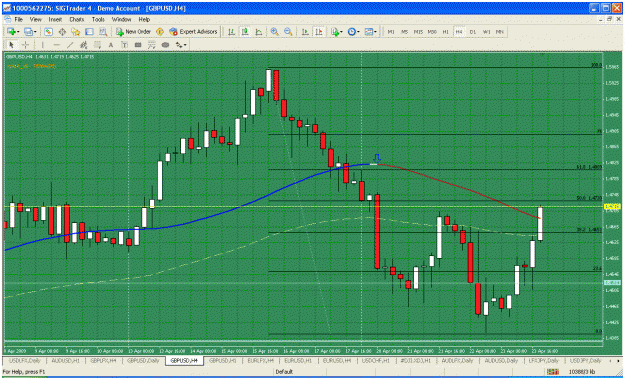Click the Indicators list toolbar icon

click(334, 32)
